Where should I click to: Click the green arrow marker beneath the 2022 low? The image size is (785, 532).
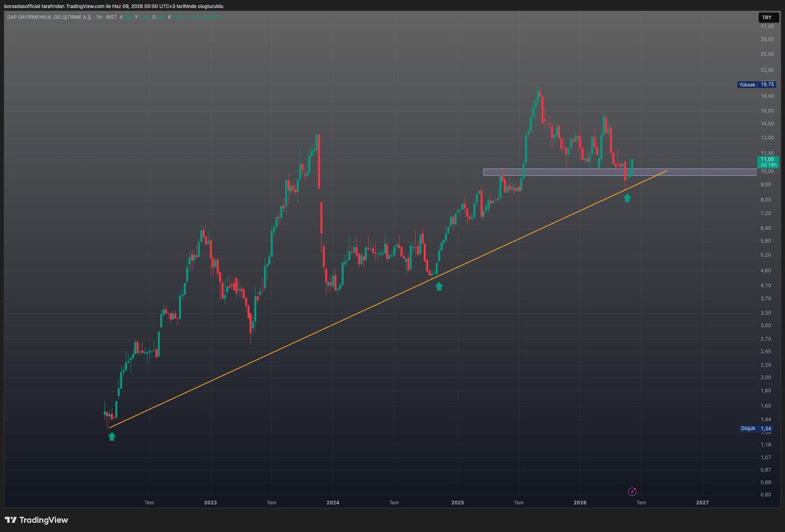(x=111, y=437)
